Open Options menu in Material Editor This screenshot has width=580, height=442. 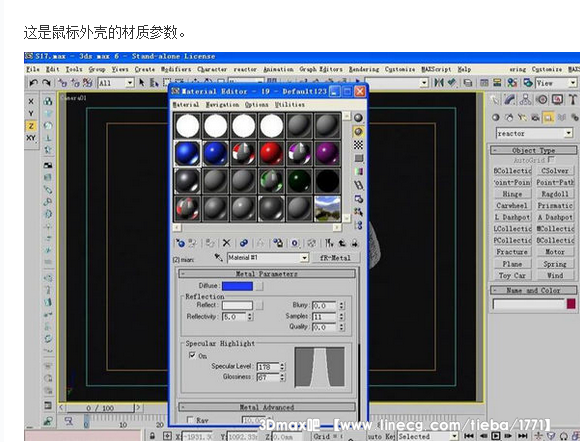pos(257,105)
